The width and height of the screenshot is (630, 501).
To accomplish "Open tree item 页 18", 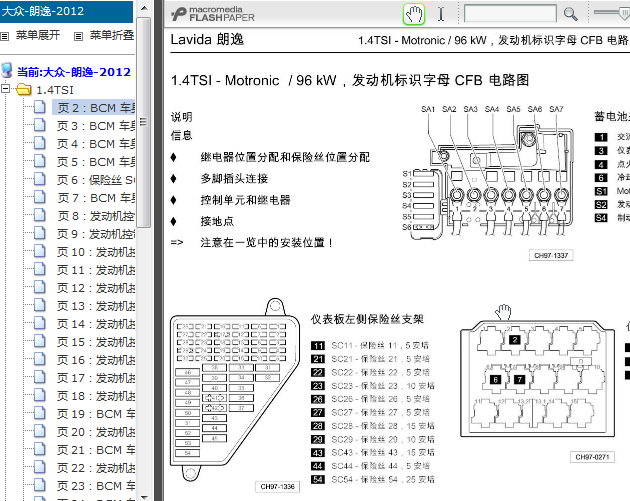I will 96,396.
